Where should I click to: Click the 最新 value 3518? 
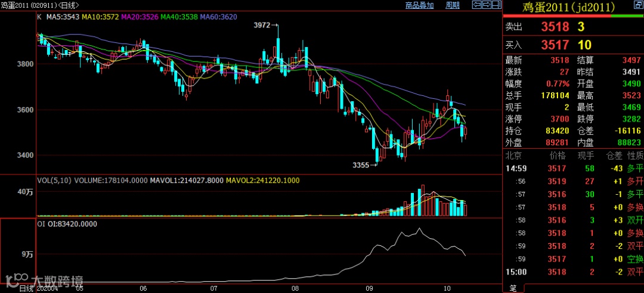[x=560, y=60]
